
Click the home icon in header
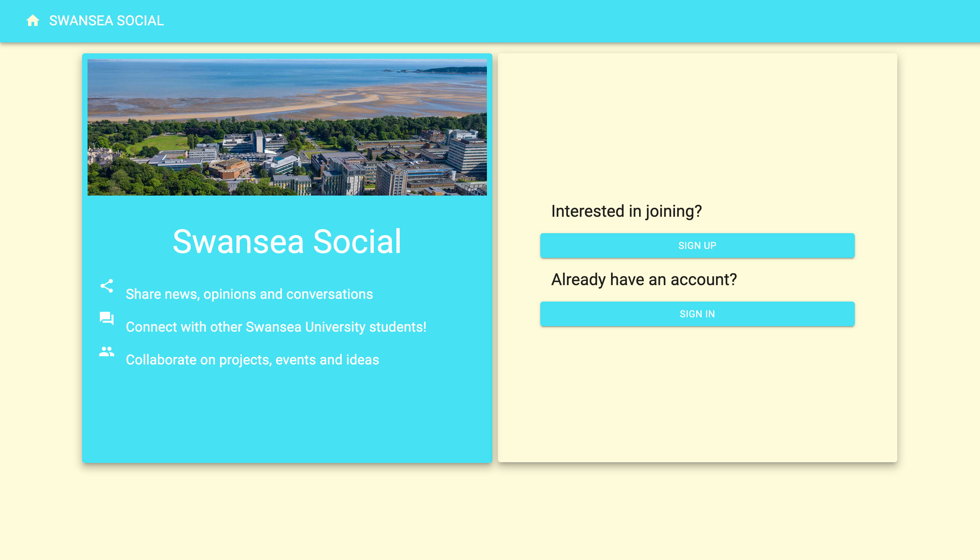33,21
